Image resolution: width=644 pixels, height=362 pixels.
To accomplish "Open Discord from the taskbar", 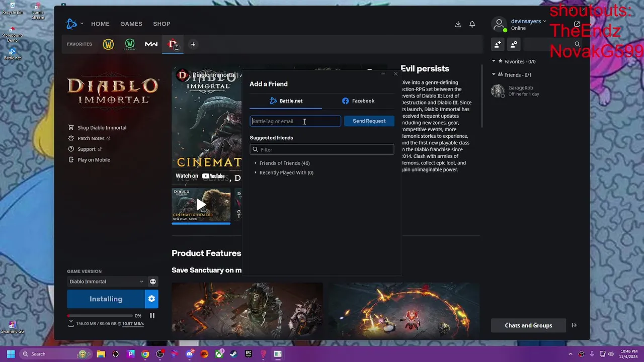I will (190, 354).
